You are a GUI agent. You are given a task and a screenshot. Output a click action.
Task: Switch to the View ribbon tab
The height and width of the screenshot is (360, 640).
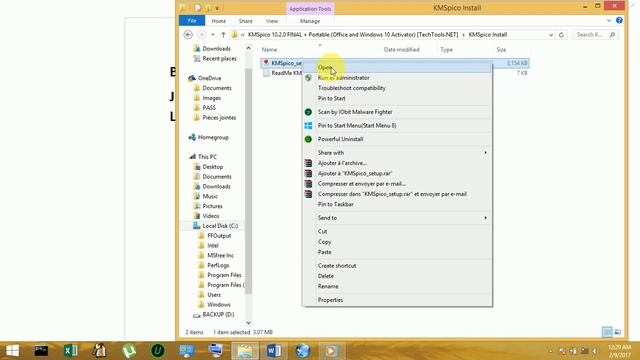[272, 21]
